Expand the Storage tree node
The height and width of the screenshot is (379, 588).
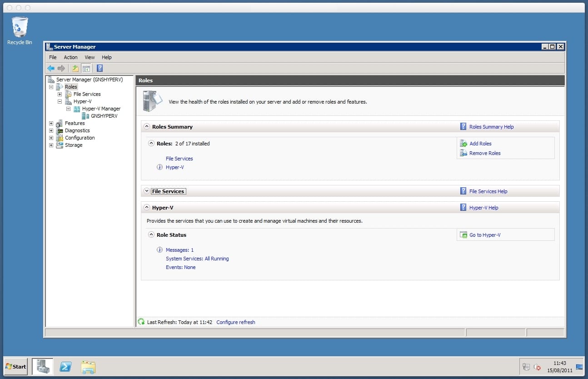coord(51,145)
